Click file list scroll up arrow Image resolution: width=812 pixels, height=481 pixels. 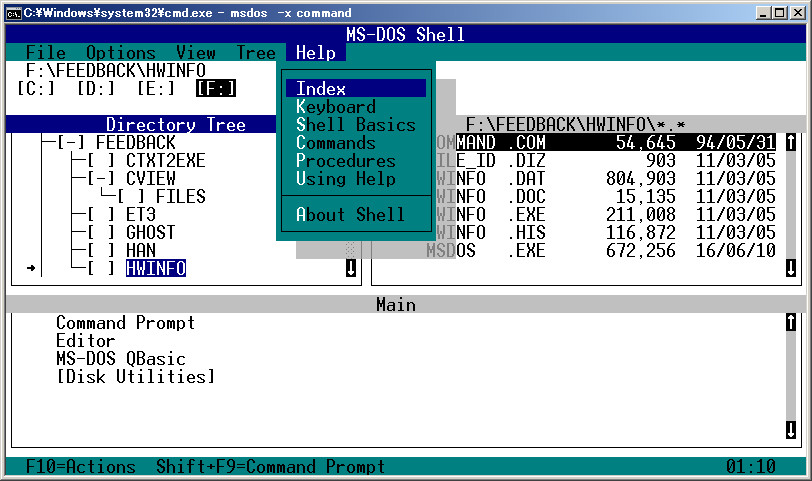coord(790,142)
